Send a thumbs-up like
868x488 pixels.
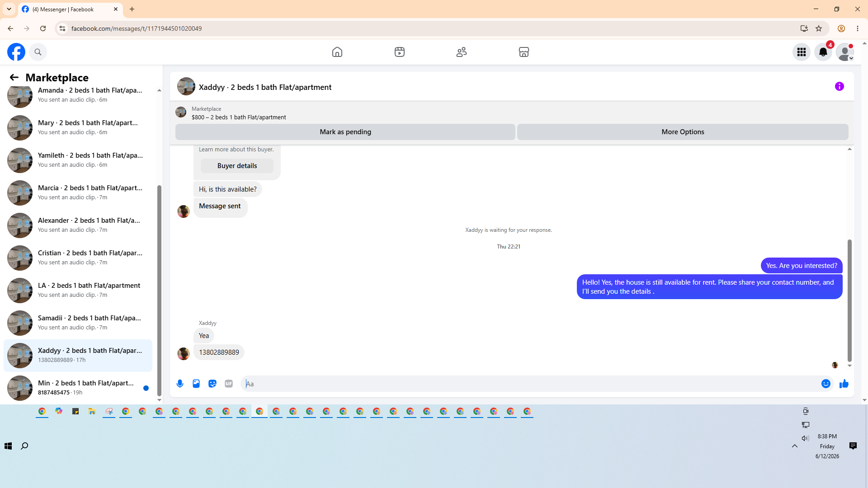844,384
